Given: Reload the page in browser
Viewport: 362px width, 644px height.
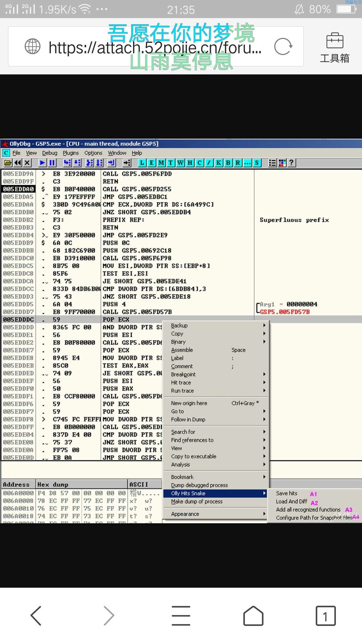Looking at the screenshot, I should (x=283, y=47).
